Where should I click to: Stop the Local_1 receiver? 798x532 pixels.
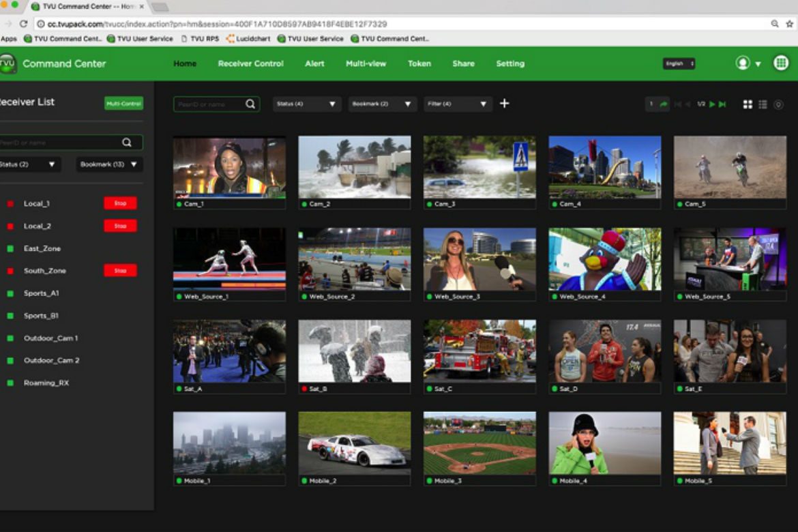[x=120, y=203]
